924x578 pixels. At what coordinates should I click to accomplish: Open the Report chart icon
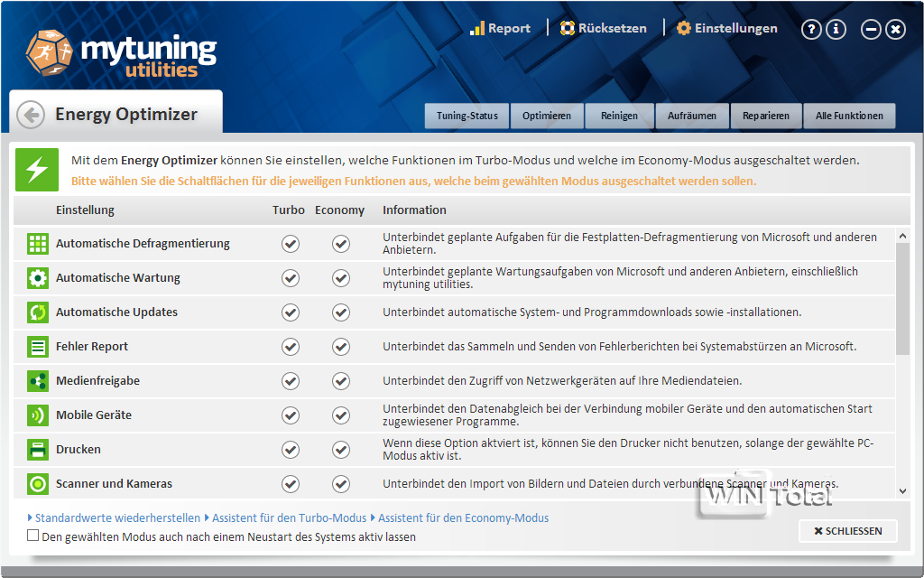476,28
